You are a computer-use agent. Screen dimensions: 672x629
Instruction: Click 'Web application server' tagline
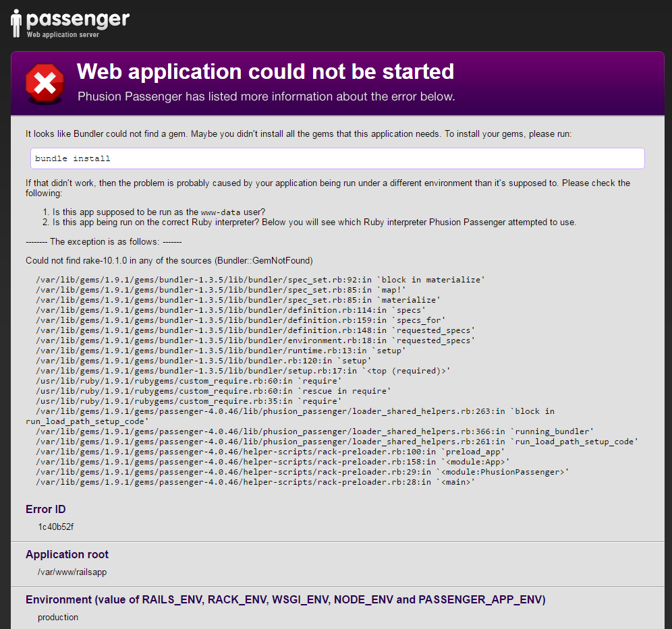pyautogui.click(x=63, y=34)
